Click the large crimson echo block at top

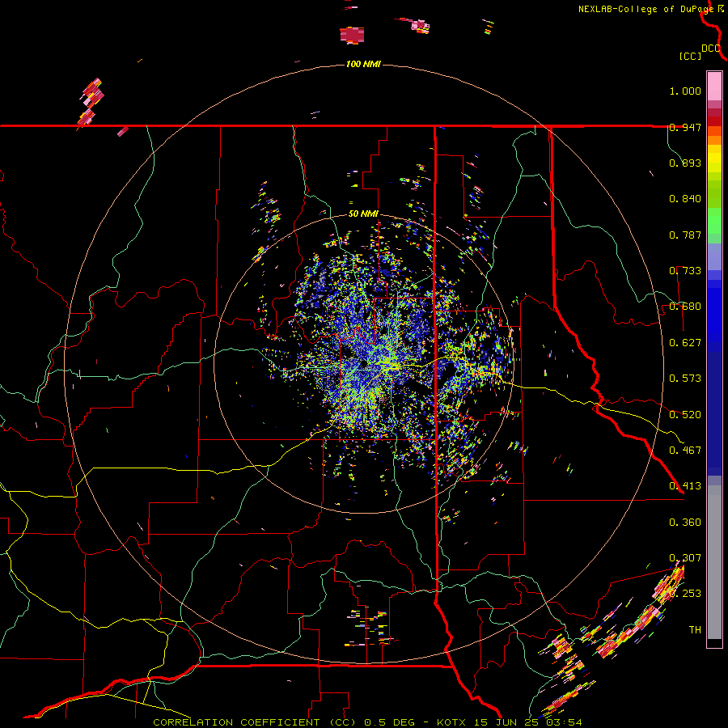coord(352,36)
